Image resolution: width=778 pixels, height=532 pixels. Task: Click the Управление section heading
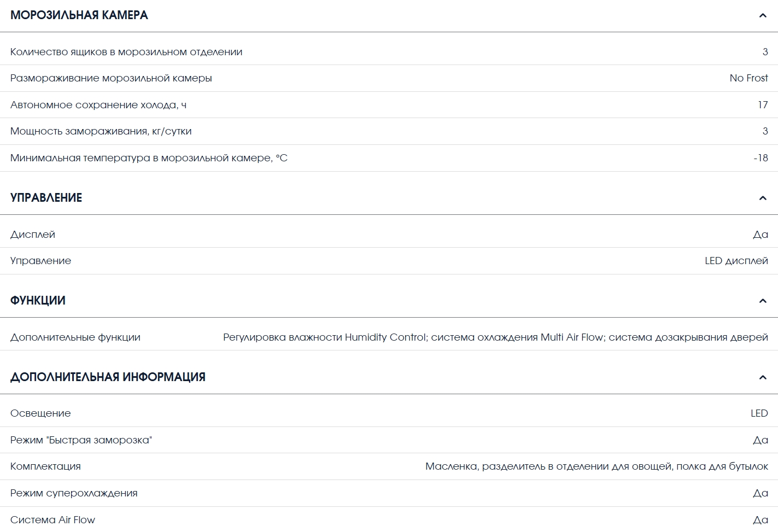(x=46, y=198)
